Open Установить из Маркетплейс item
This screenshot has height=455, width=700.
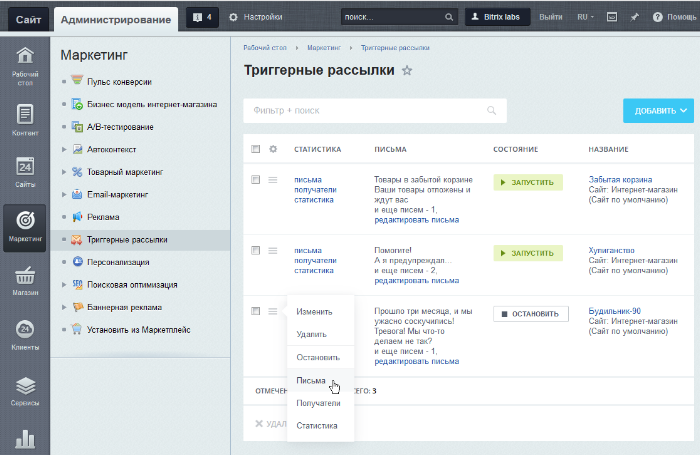138,330
